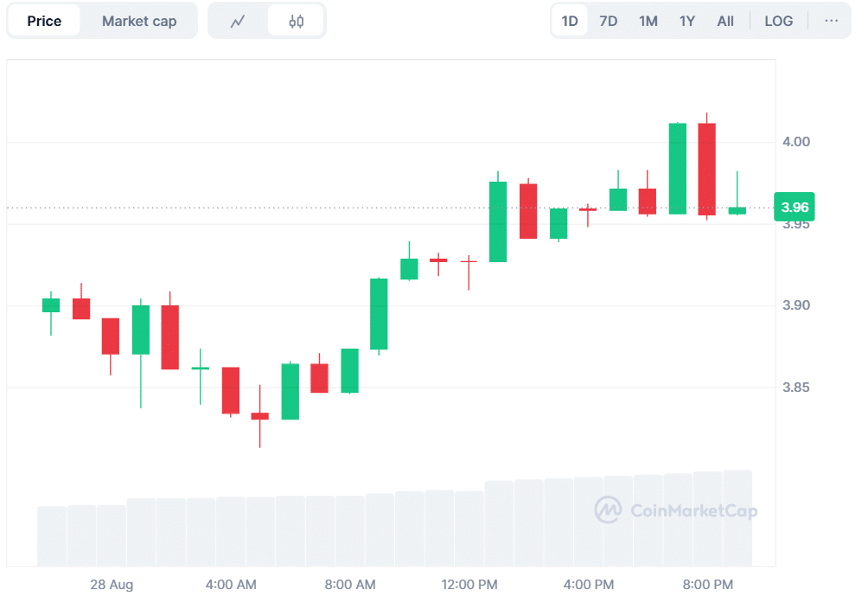
Task: Click the 4.00 price axis label
Action: click(x=795, y=142)
